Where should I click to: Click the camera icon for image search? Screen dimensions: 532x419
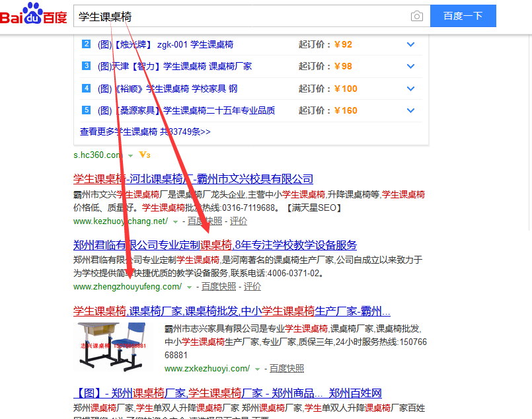(x=416, y=15)
